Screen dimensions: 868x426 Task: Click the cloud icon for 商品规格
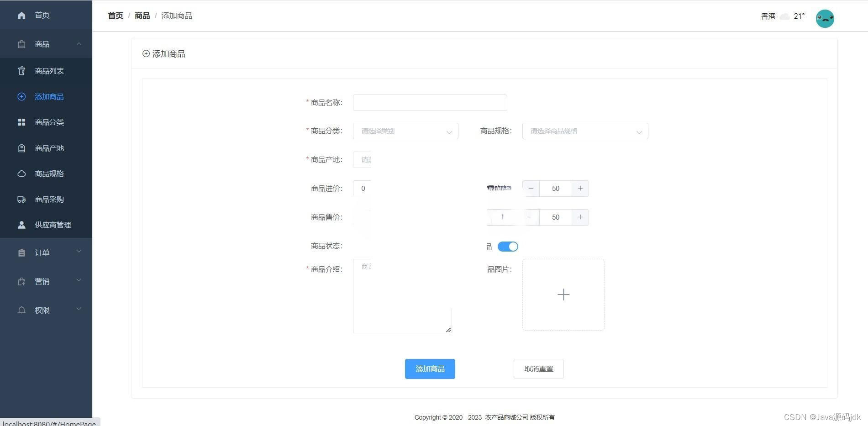[x=21, y=174]
